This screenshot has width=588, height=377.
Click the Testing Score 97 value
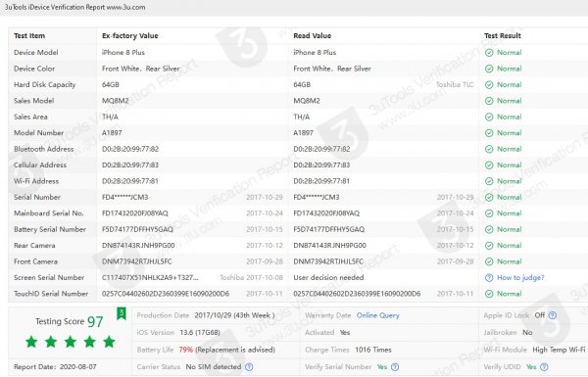point(95,321)
